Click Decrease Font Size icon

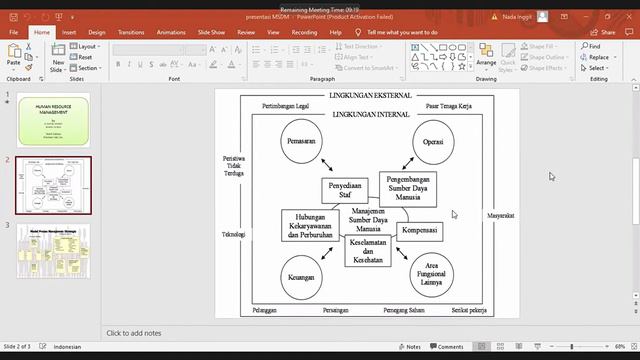(x=224, y=50)
